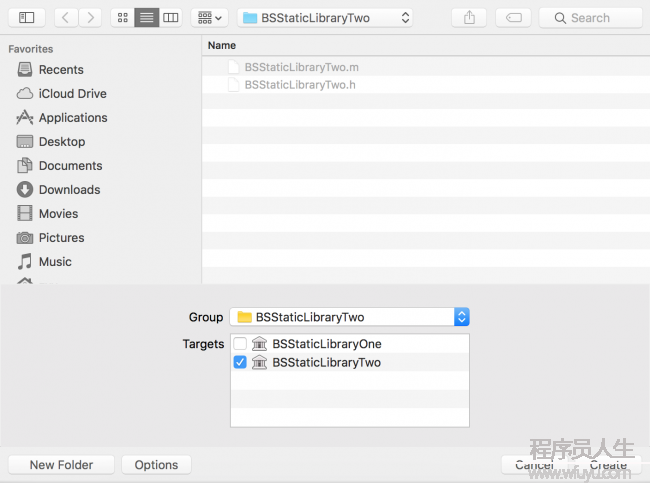The height and width of the screenshot is (483, 650).
Task: Click the Options button
Action: click(x=156, y=465)
